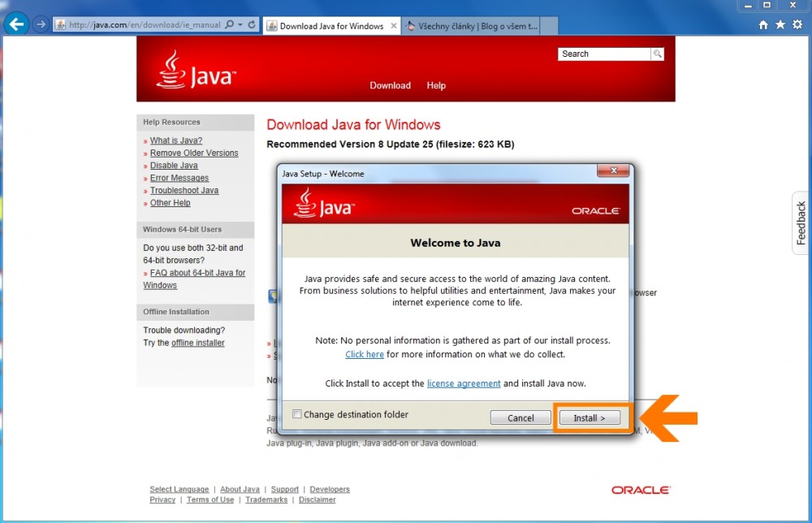Open the Feedback side tab

click(x=801, y=223)
